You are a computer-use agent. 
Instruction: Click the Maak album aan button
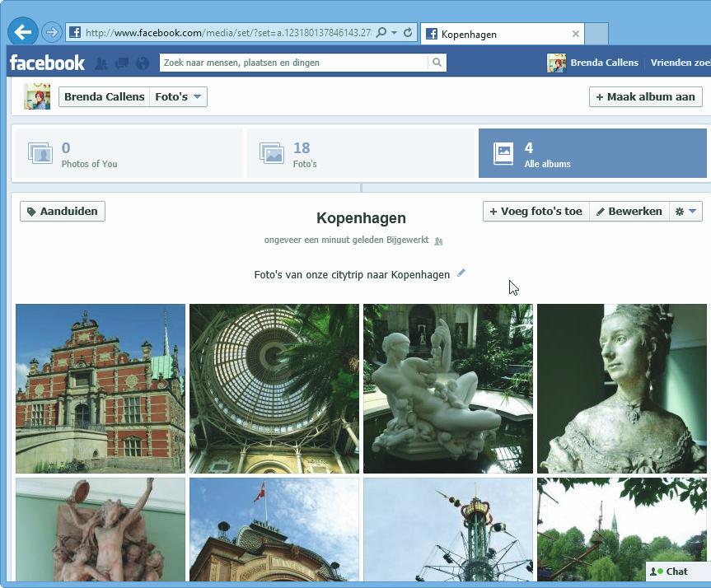(646, 96)
